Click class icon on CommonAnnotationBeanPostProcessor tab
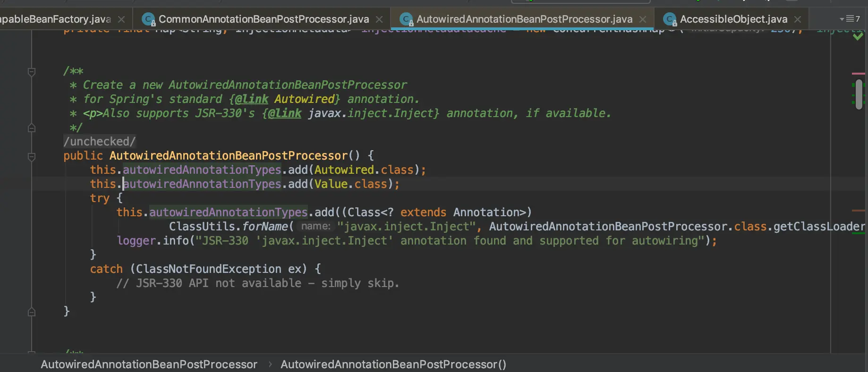Image resolution: width=868 pixels, height=372 pixels. pyautogui.click(x=149, y=19)
